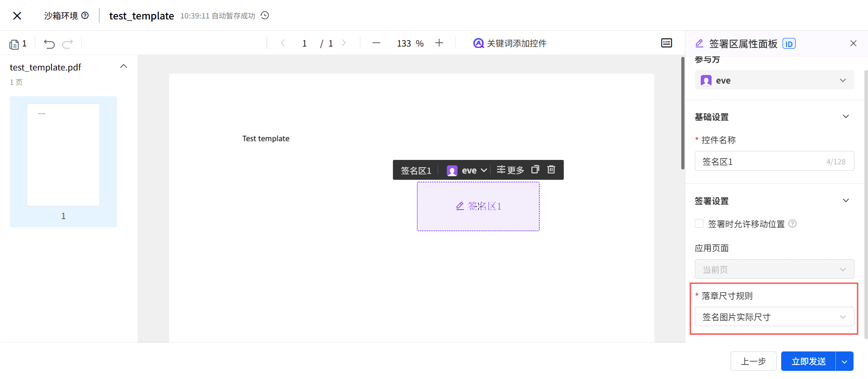Open the 落章尺寸规则 dropdown

774,317
